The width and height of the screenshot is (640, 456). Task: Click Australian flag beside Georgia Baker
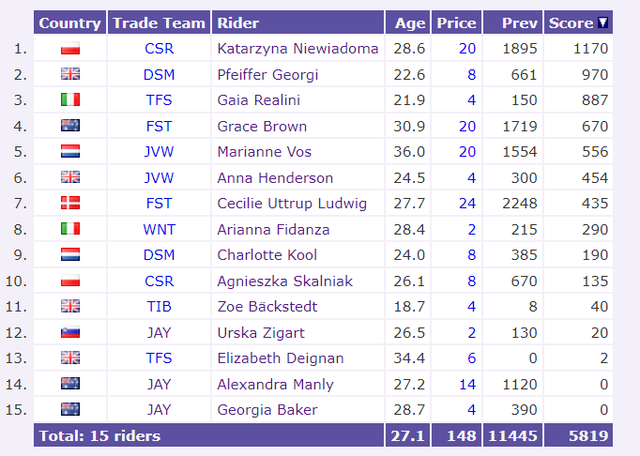pyautogui.click(x=70, y=409)
